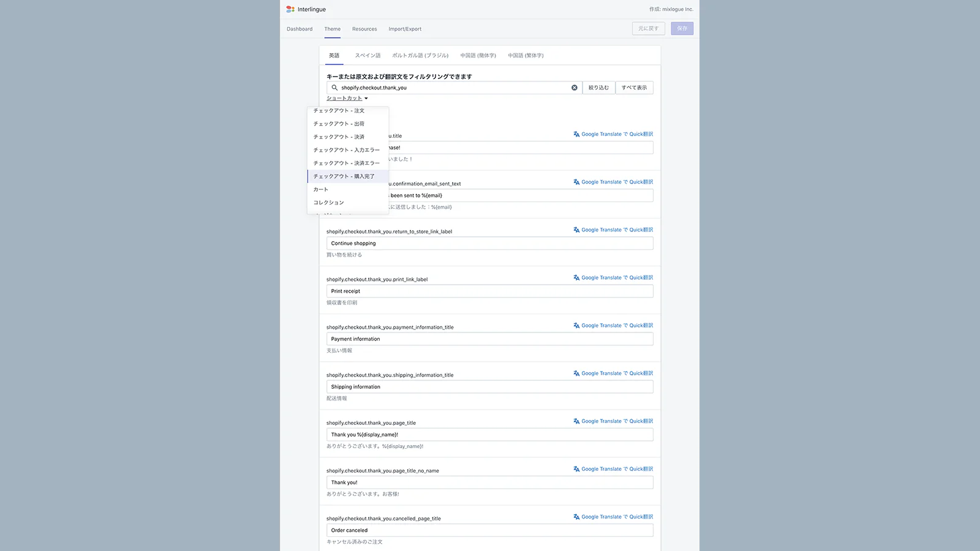Click the 支払い情報 source text
The image size is (980, 551).
339,350
